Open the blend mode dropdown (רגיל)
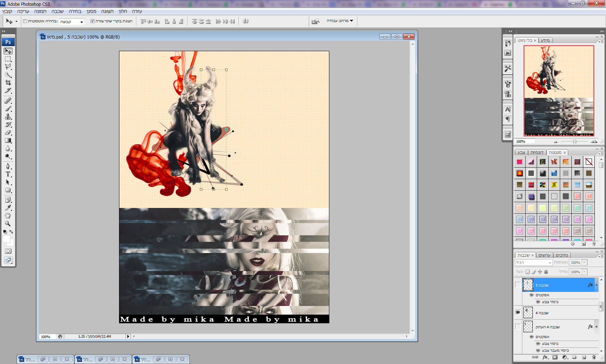 [x=533, y=263]
